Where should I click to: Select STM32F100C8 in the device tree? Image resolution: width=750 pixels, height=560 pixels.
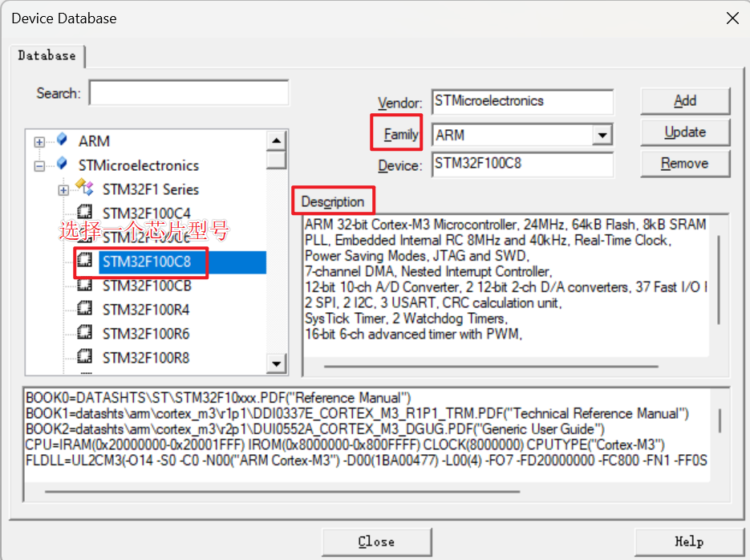coord(146,262)
